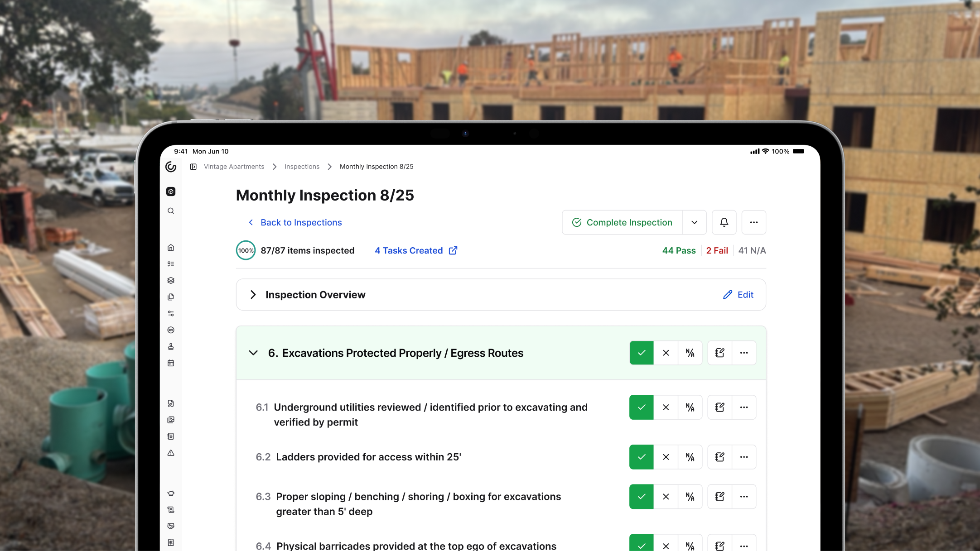
Task: Open Complete Inspection dropdown arrow
Action: coord(694,222)
